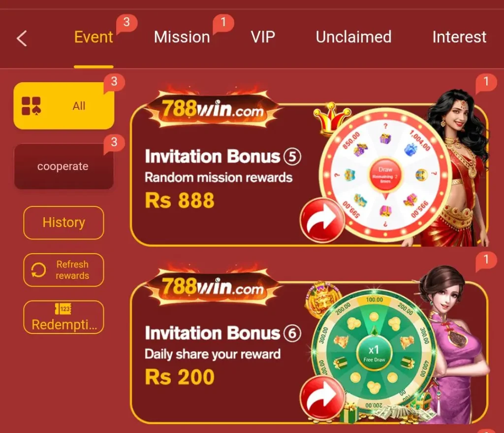Tap the share arrow on Invitation Bonus 6
Screen dimensions: 504x433
(322, 398)
